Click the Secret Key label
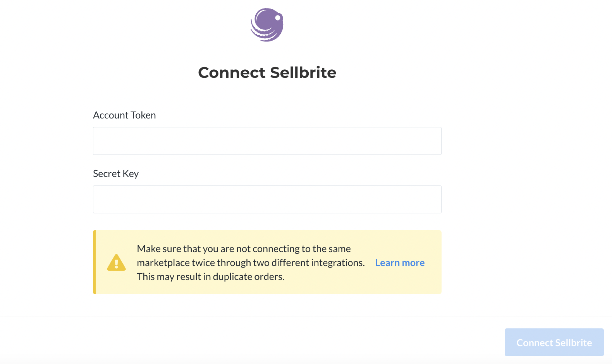 [116, 173]
